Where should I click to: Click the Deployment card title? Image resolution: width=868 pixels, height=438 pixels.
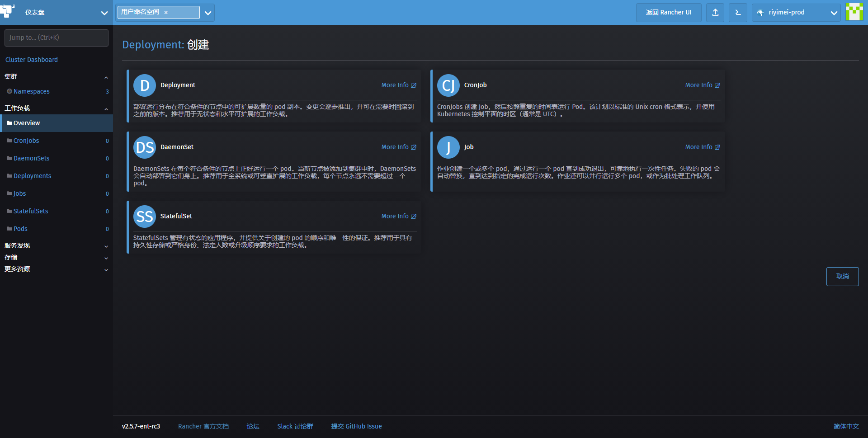178,85
